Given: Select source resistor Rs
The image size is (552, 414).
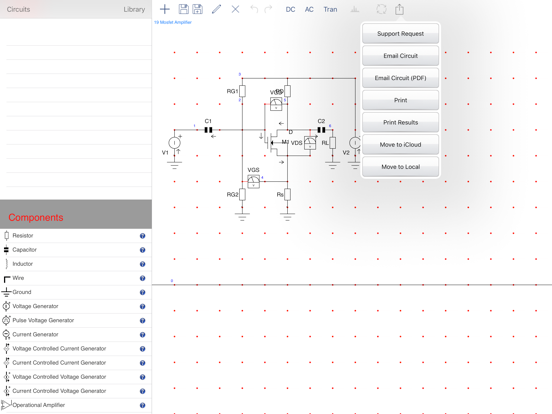Looking at the screenshot, I should [287, 194].
